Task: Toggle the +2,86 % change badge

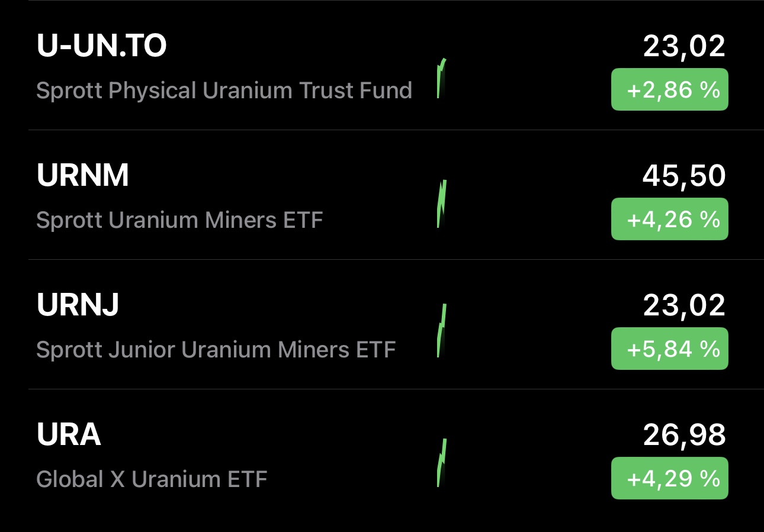Action: (669, 90)
